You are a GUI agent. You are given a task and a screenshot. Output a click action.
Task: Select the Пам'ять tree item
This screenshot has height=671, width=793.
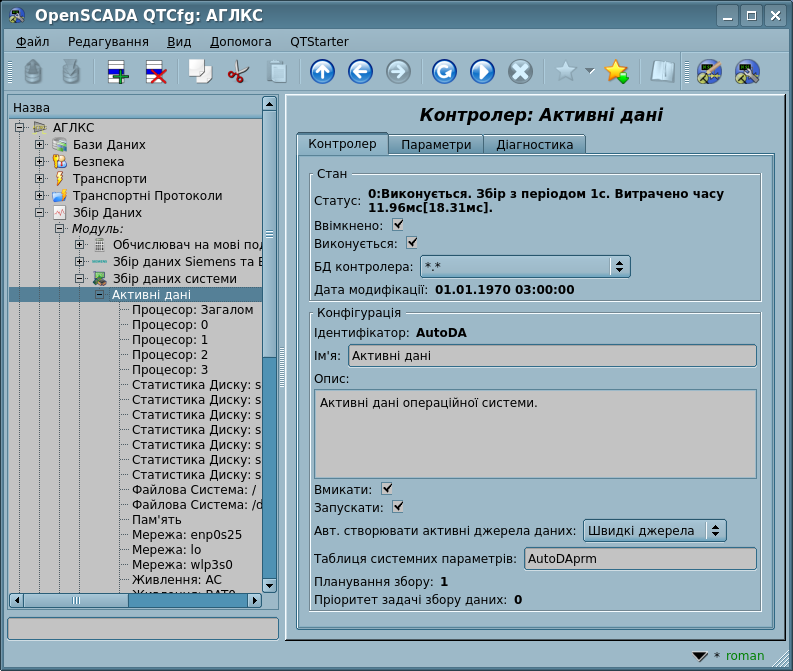pos(156,519)
